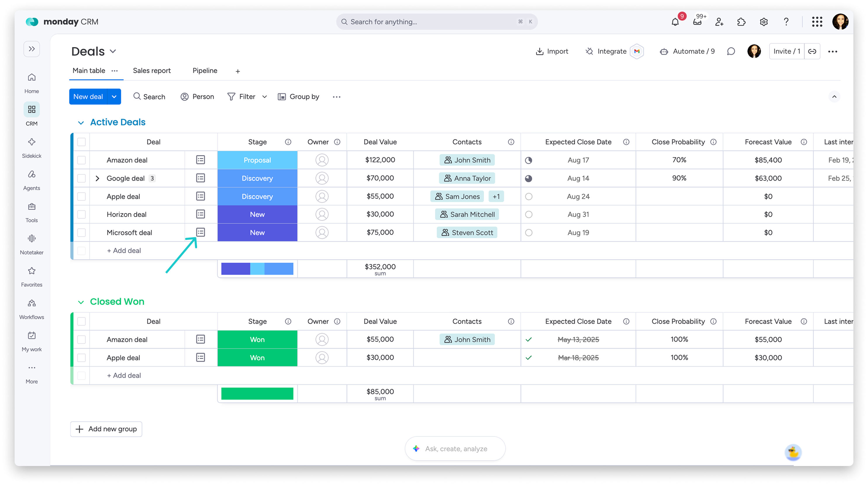Image resolution: width=868 pixels, height=485 pixels.
Task: Click the invite members icon in top bar
Action: (x=719, y=22)
